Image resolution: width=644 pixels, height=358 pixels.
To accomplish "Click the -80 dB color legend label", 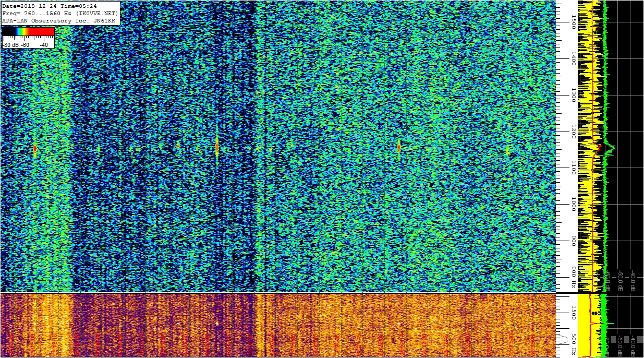I will click(x=10, y=45).
